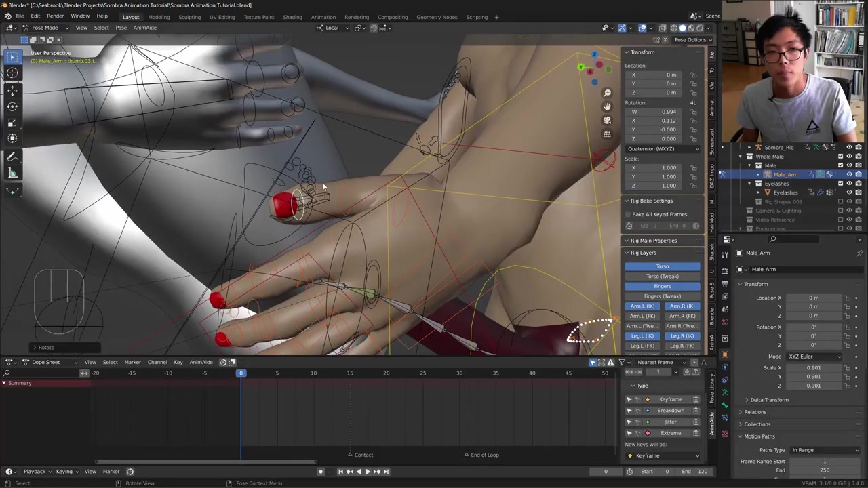The image size is (868, 488).
Task: Pick the Measure tool icon
Action: (x=12, y=174)
